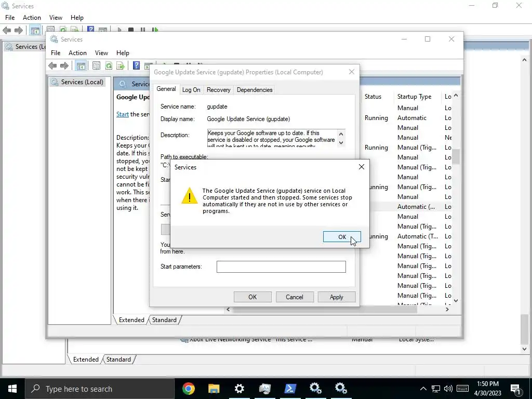Select Extended tab in front Services window
This screenshot has height=399, width=532.
tap(131, 320)
